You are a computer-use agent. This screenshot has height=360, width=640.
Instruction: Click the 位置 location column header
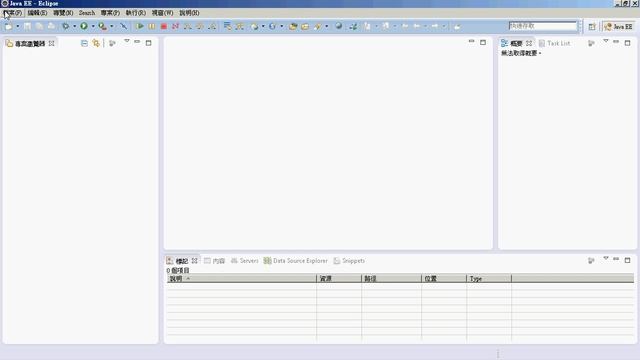pyautogui.click(x=444, y=278)
